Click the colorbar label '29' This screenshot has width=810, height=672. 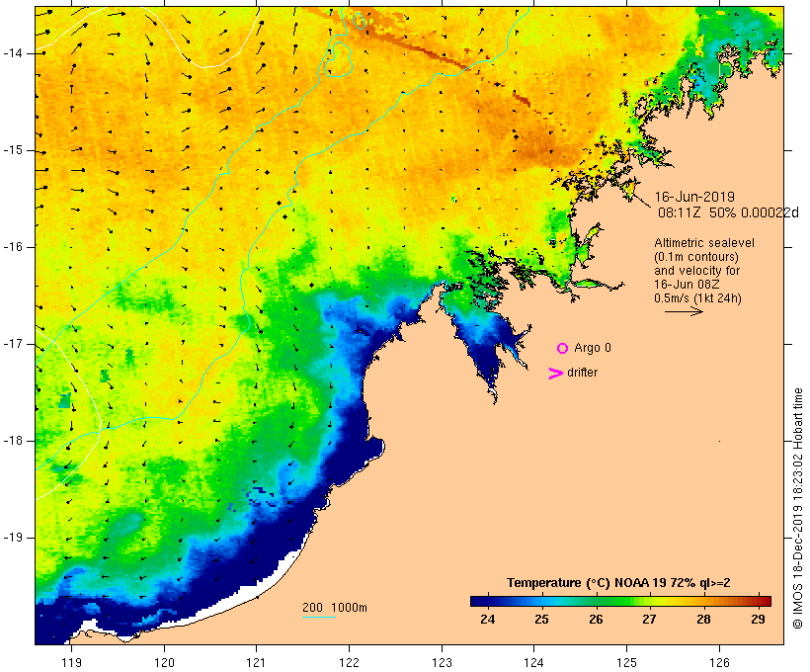758,619
